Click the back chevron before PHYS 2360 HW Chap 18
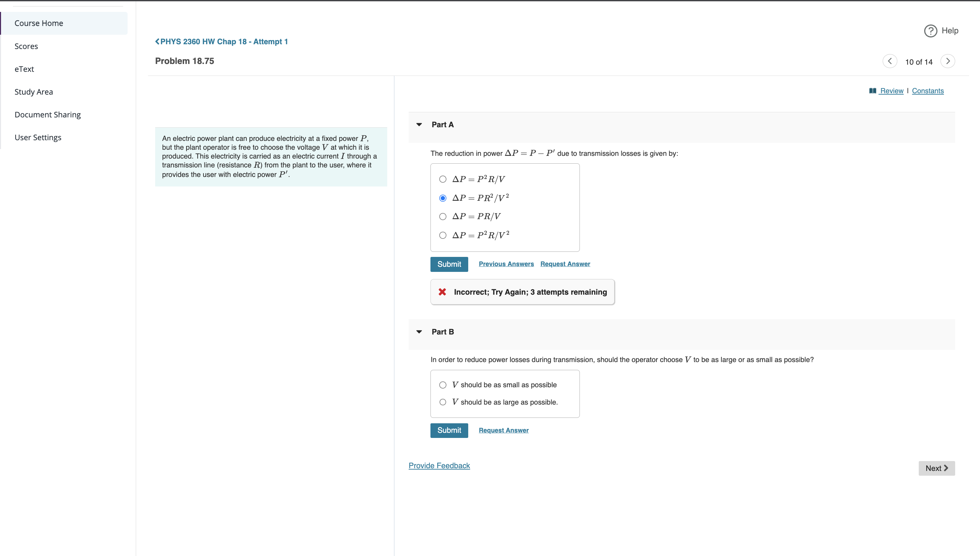 click(157, 42)
